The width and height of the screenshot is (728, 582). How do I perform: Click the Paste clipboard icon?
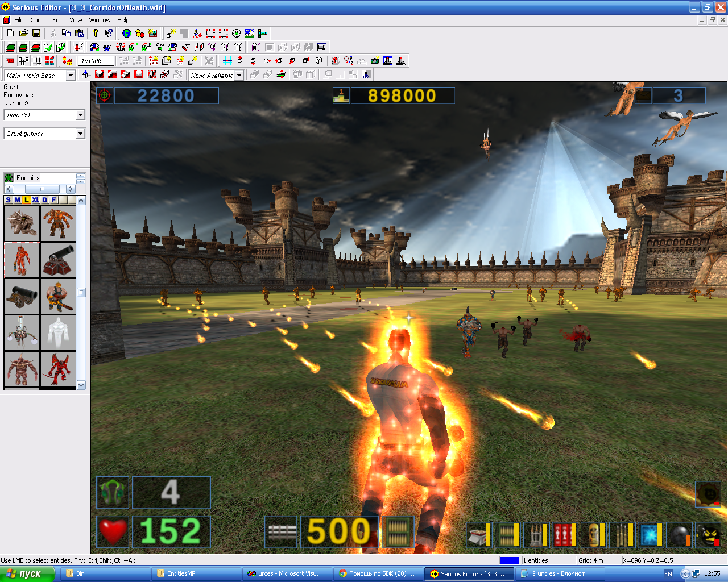(x=79, y=33)
